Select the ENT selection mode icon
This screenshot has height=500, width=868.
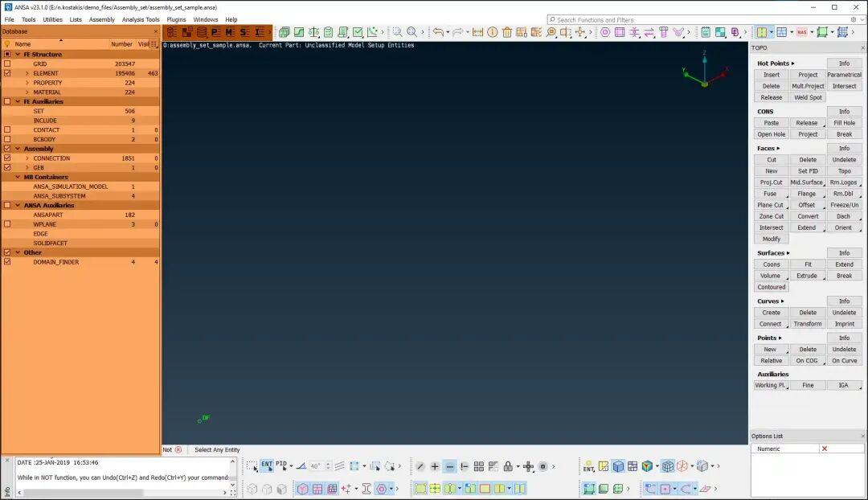point(267,465)
